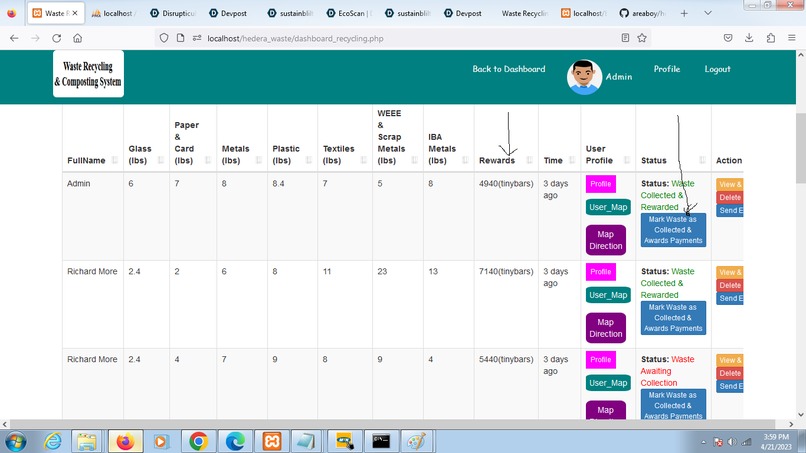Click Admin avatar picture
This screenshot has width=806, height=453.
584,77
